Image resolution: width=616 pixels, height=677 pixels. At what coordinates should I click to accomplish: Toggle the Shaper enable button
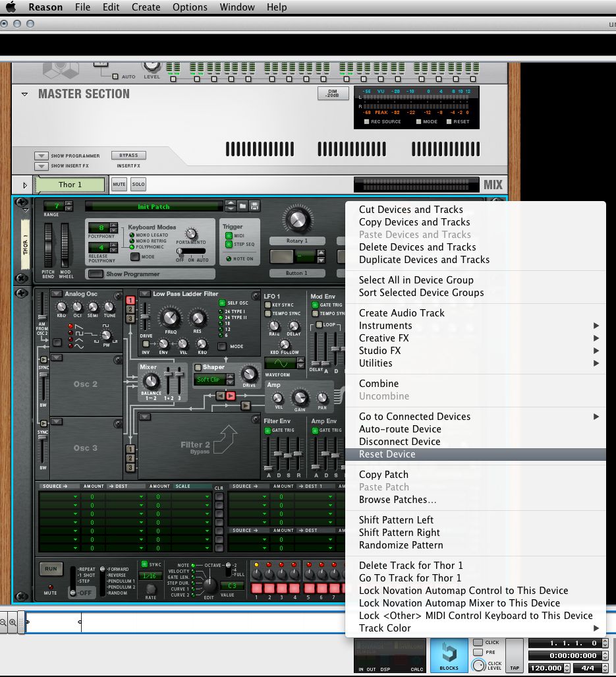tap(198, 367)
